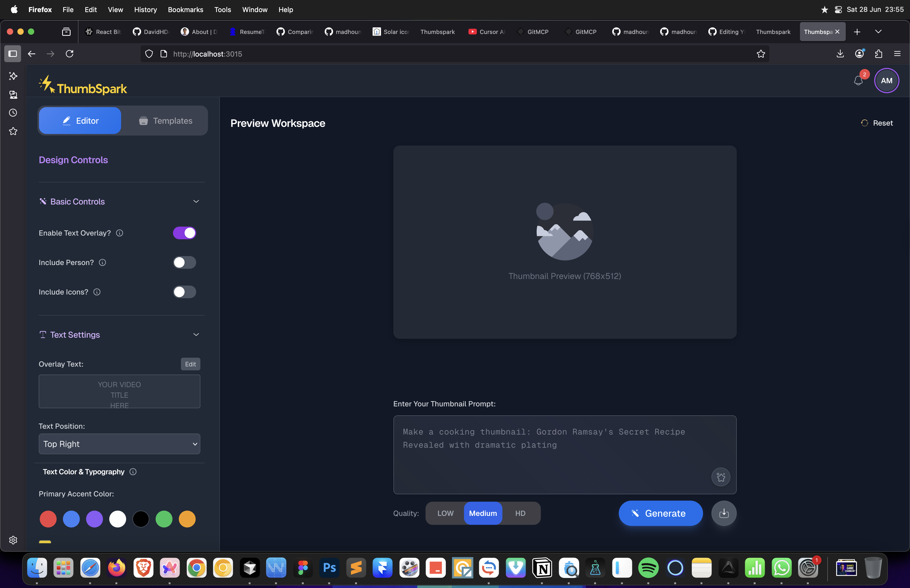This screenshot has height=588, width=910.
Task: Collapse the Text Settings section
Action: 196,335
